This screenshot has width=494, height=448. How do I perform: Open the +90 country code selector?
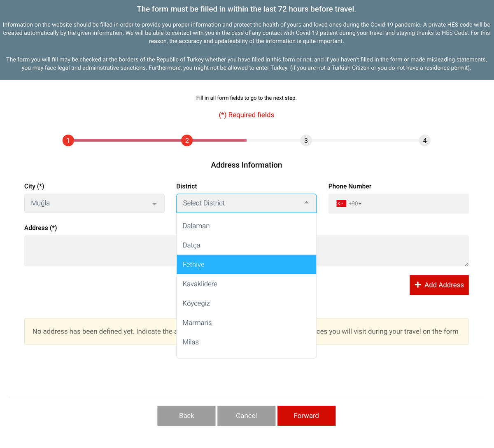(x=355, y=203)
